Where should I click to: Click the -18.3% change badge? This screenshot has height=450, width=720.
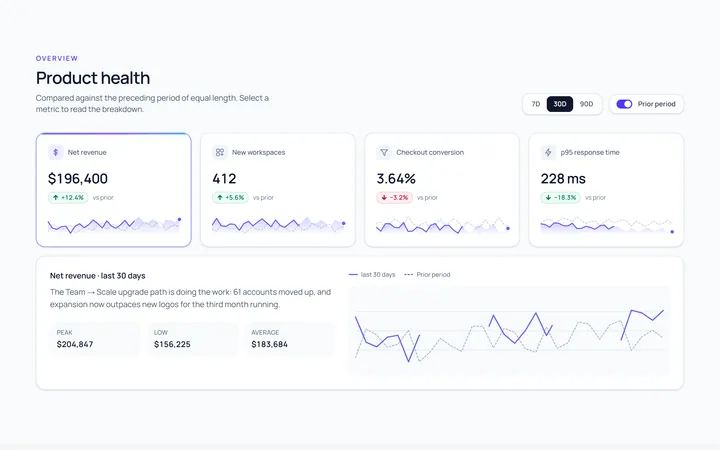560,198
